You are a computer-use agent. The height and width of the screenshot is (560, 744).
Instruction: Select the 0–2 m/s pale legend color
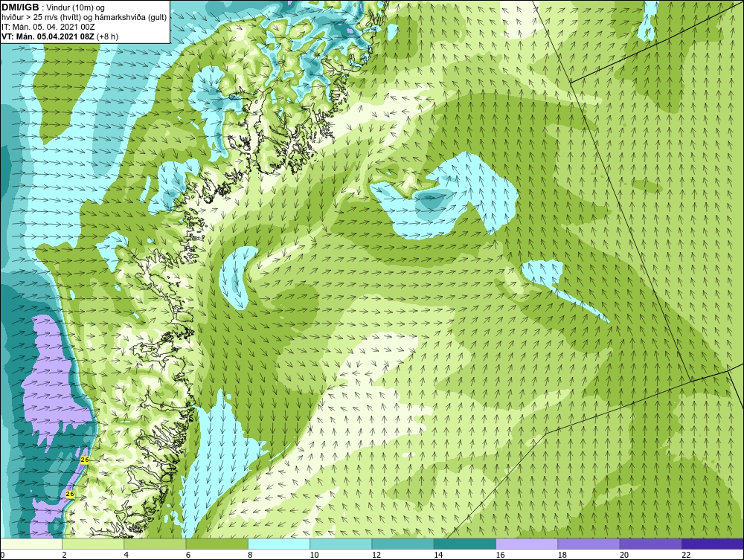point(31,544)
